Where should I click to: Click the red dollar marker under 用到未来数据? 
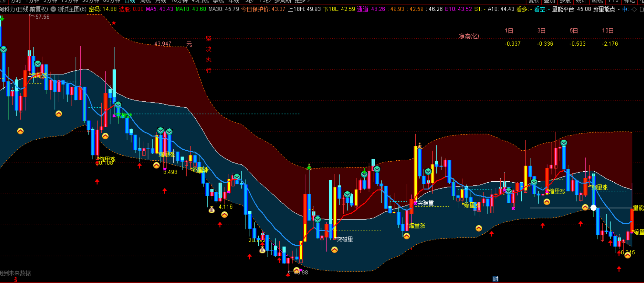point(16,280)
